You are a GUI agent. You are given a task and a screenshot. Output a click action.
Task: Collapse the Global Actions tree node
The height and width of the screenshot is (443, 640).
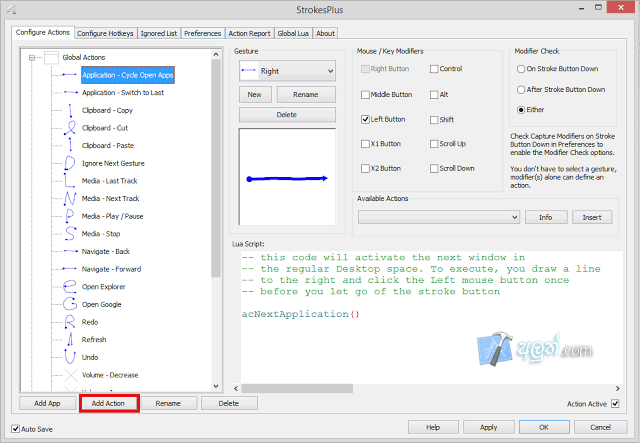(32, 58)
